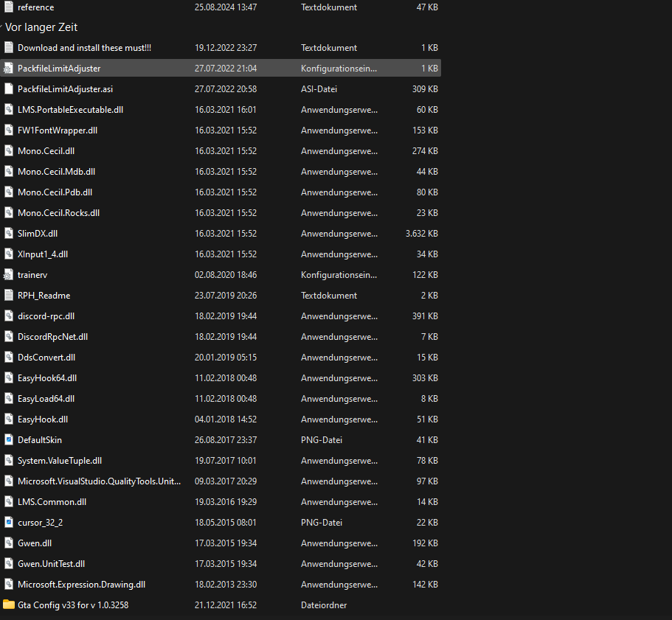Screen dimensions: 672x620
Task: Select file name 'System.ValueTuple.dll'
Action: pyautogui.click(x=60, y=460)
